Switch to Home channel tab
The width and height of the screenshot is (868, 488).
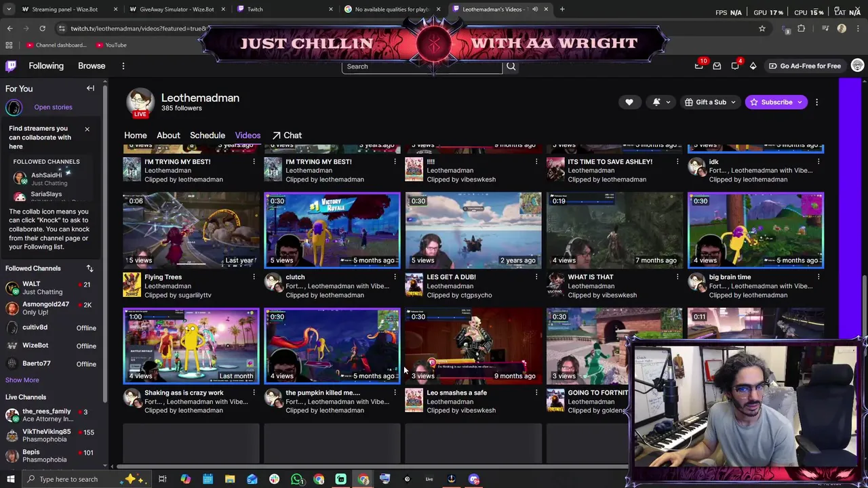tap(135, 136)
